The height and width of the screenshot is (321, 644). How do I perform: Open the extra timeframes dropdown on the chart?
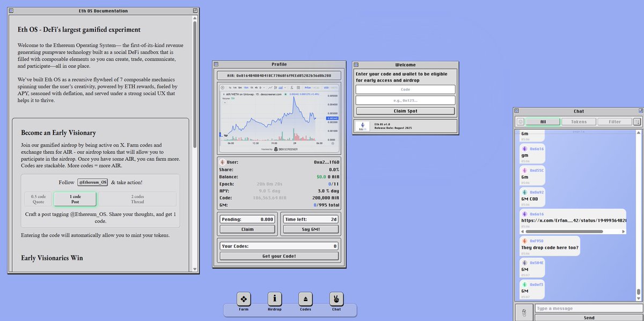tap(264, 87)
